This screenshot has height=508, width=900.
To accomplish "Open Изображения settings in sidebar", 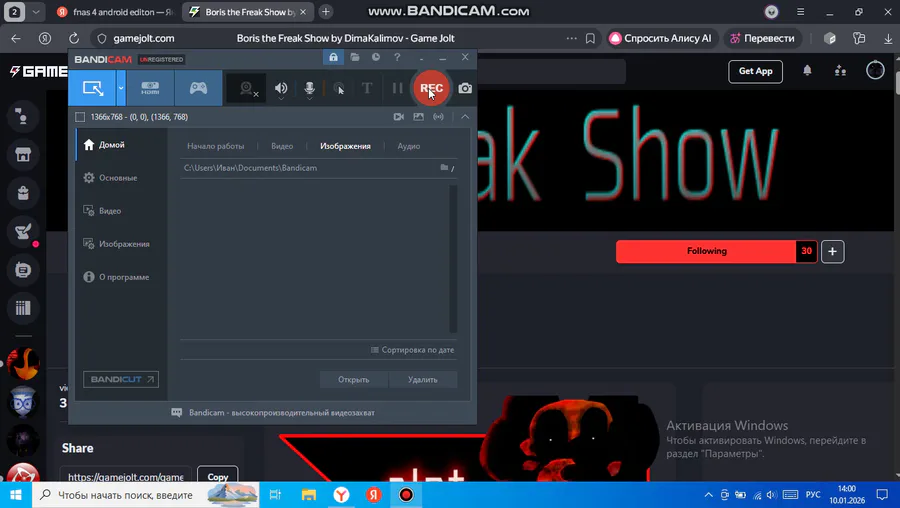I will (121, 244).
